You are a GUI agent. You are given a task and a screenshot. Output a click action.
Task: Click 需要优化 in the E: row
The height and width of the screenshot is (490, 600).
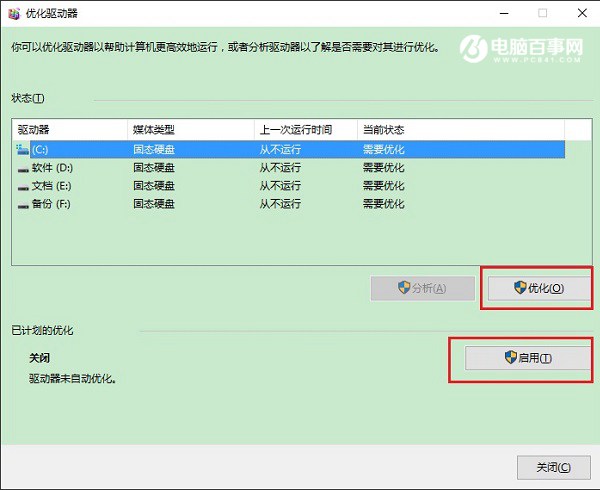383,186
